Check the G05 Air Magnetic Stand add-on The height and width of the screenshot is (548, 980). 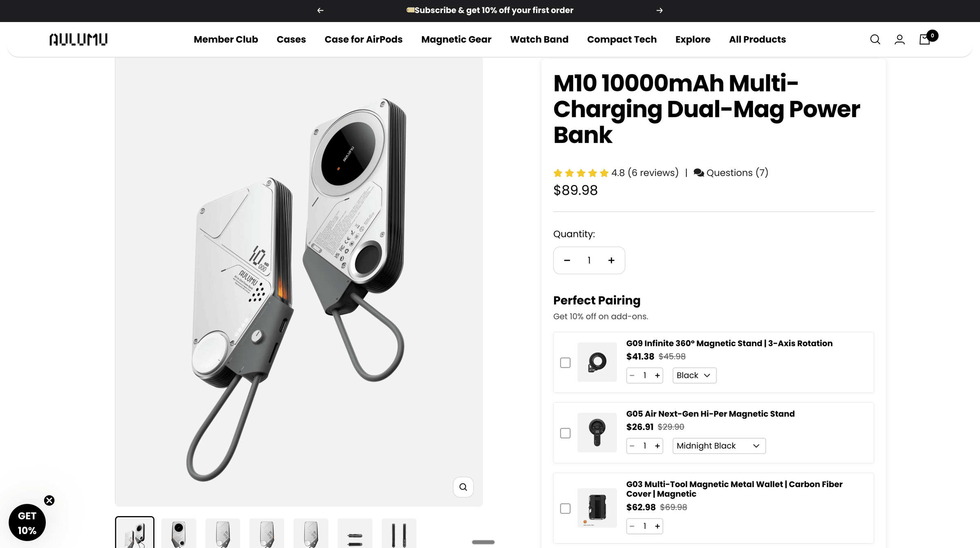click(x=565, y=433)
